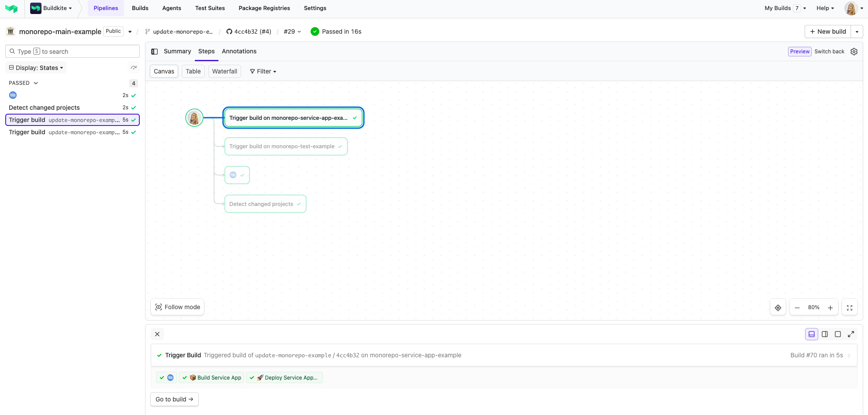Select the monorepo-test-example trigger canvas node
Screen dimensions: 868x415
tap(286, 146)
